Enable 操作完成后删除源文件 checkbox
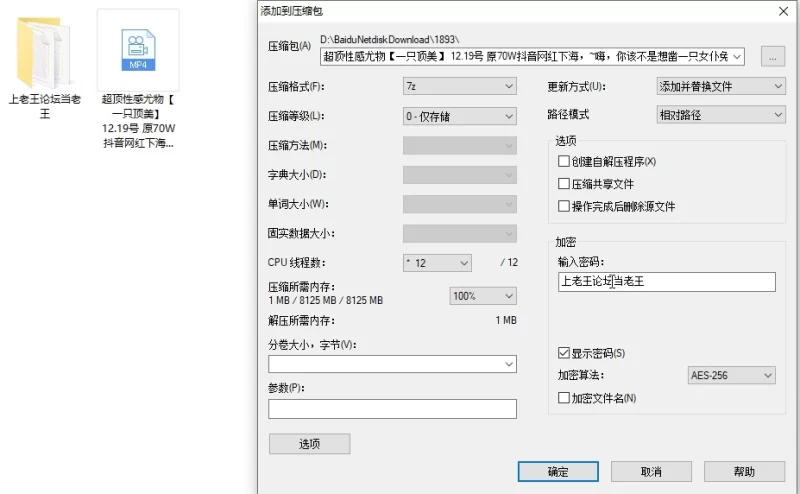800x494 pixels. (564, 206)
